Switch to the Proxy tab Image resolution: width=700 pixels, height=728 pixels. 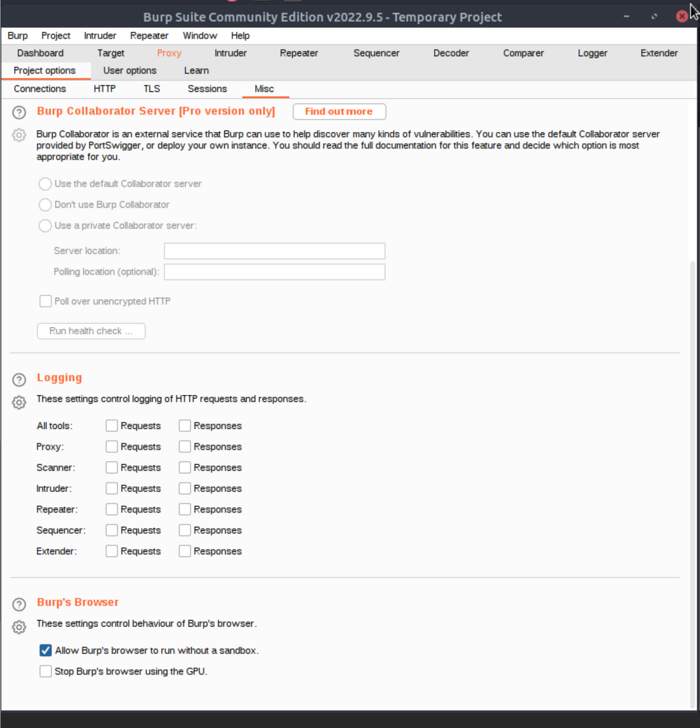coord(169,53)
